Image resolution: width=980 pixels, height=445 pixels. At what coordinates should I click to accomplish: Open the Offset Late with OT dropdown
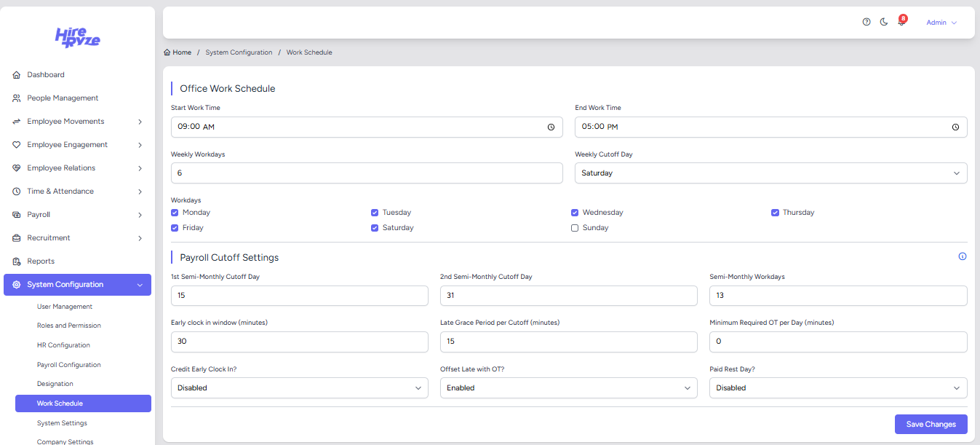[568, 388]
